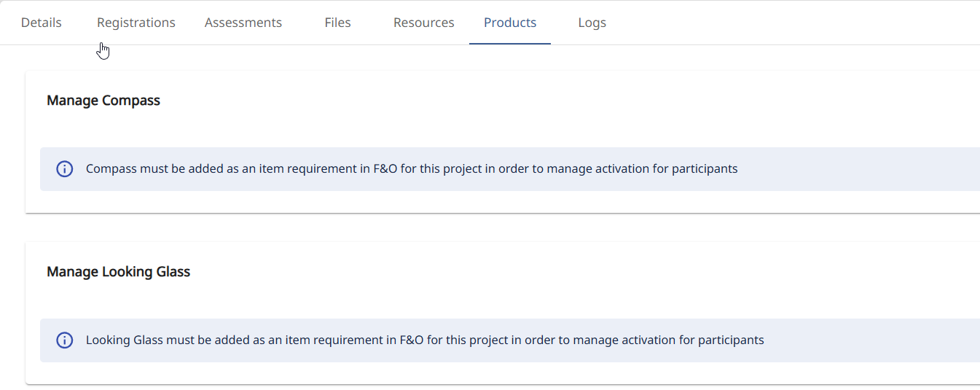Screen dimensions: 980x390
Task: View the Logs tab
Action: [592, 23]
